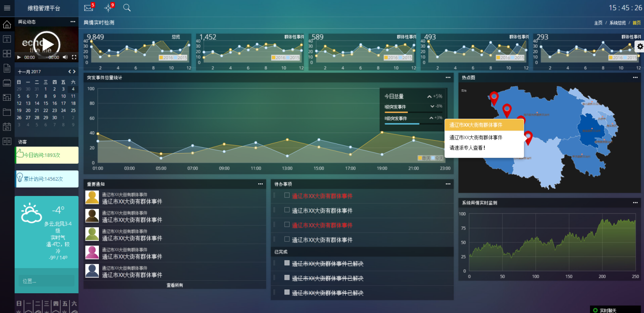
Task: Check the last unfinished item under 待办事项
Action: (x=287, y=239)
